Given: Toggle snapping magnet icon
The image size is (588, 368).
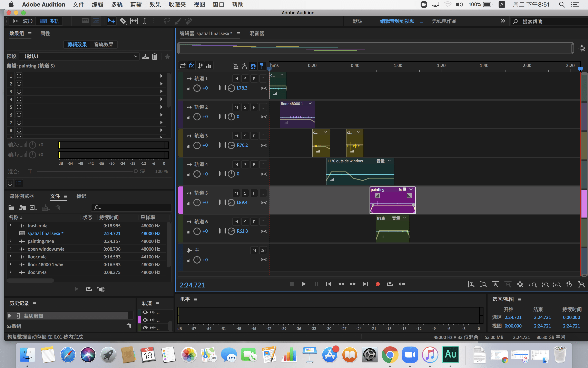Looking at the screenshot, I should coord(253,66).
